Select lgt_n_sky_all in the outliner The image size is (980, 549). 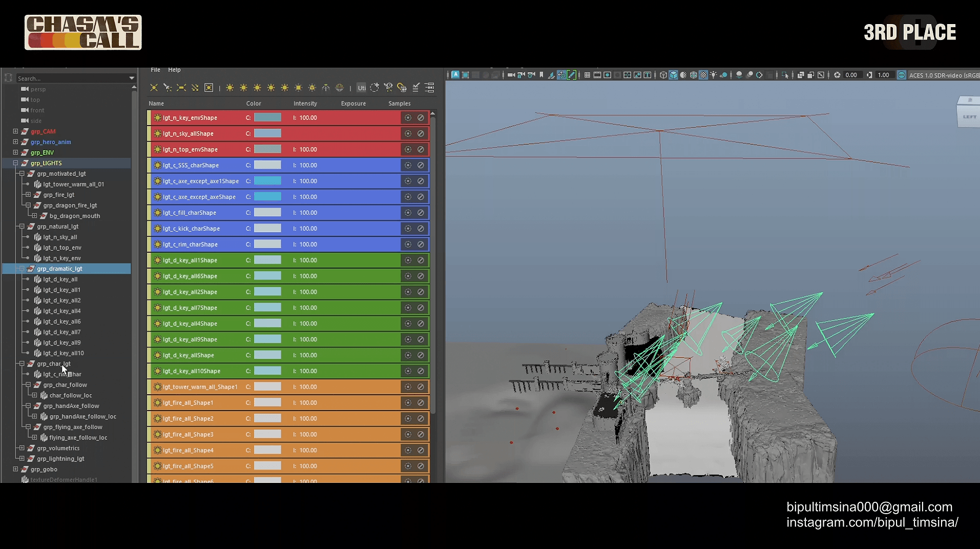tap(60, 237)
